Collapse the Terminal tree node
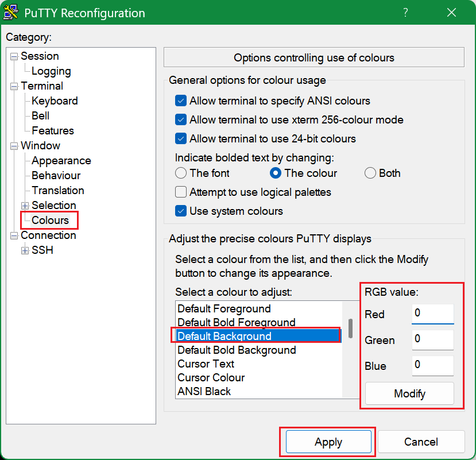This screenshot has height=460, width=476. pos(14,86)
